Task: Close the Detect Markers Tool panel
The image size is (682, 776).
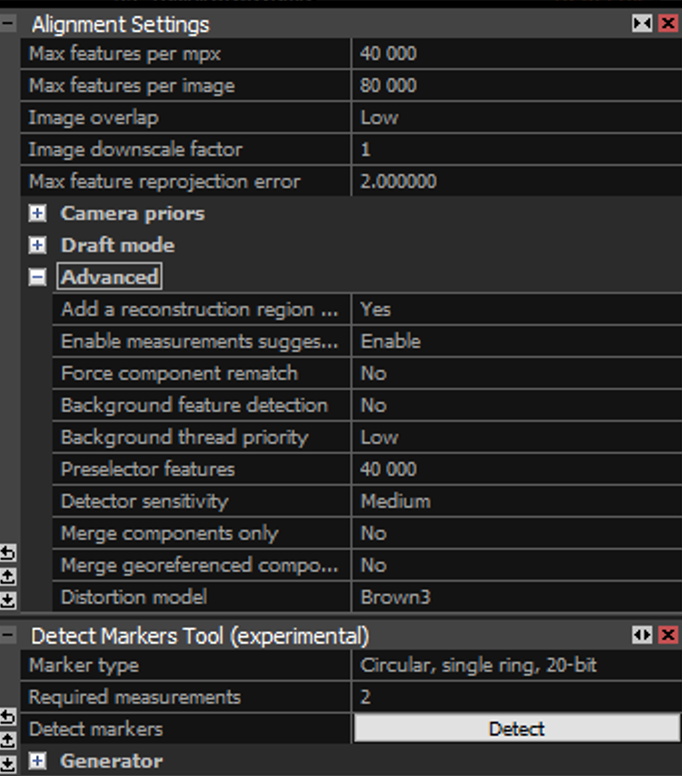Action: (x=668, y=635)
